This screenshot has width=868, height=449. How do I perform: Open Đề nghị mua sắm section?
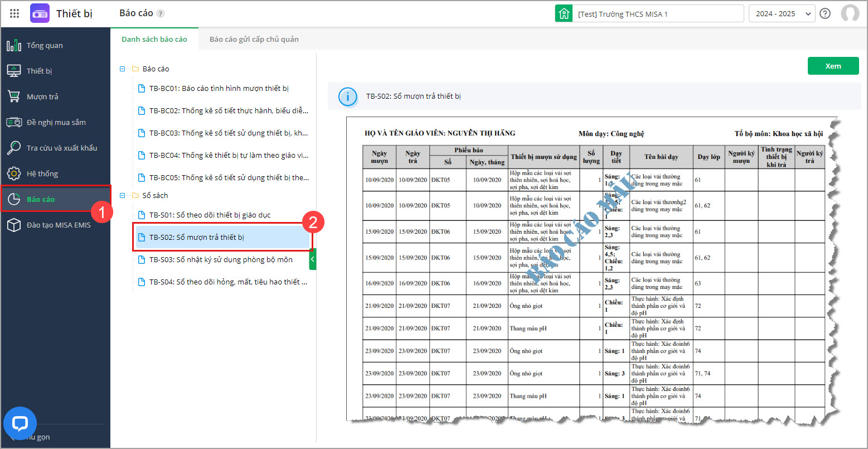coord(56,122)
